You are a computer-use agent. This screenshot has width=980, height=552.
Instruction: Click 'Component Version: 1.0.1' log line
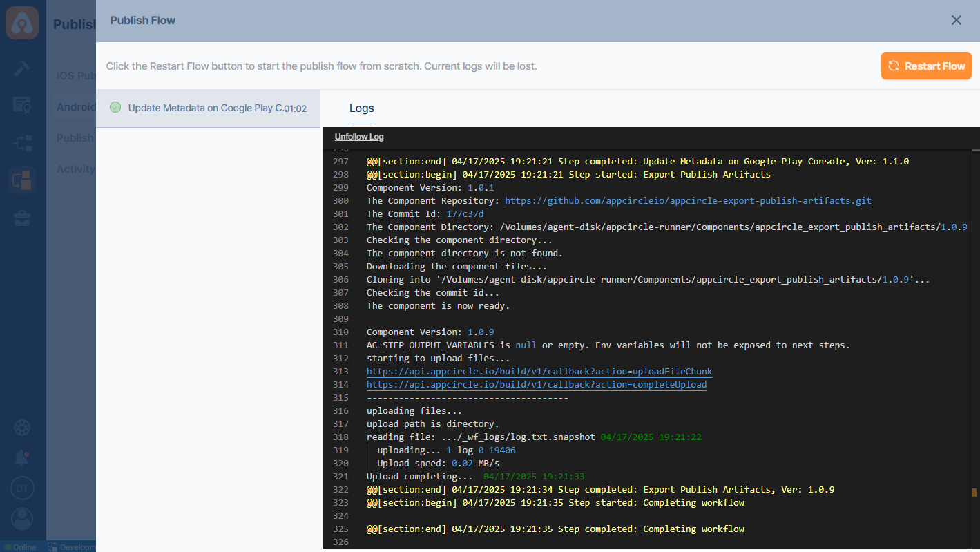pyautogui.click(x=430, y=188)
